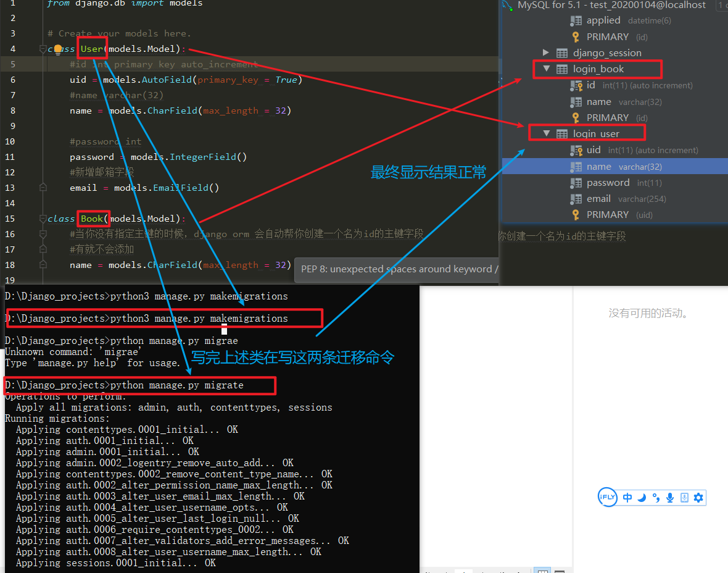Click the lightbulb intention icon on line 4
This screenshot has height=573, width=728.
click(x=57, y=49)
